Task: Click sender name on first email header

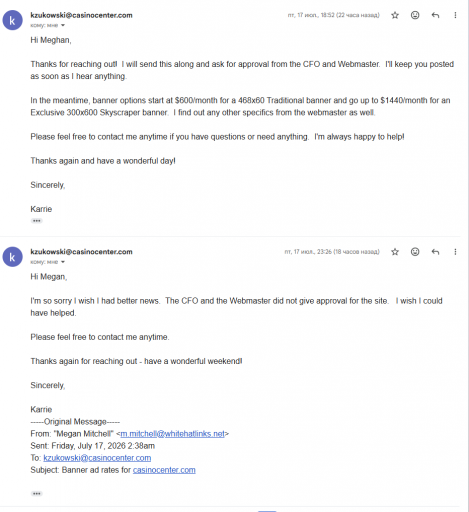Action: [x=81, y=15]
